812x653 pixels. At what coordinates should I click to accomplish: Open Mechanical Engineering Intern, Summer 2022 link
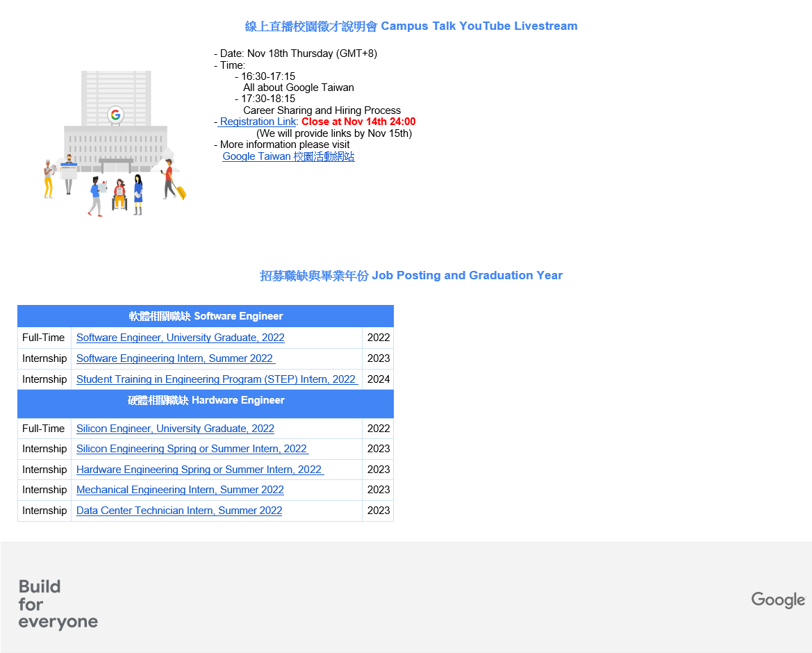click(x=180, y=490)
